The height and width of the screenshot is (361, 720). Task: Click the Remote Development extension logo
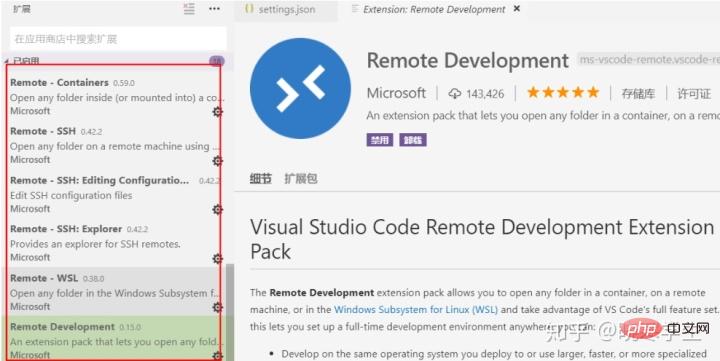click(300, 88)
